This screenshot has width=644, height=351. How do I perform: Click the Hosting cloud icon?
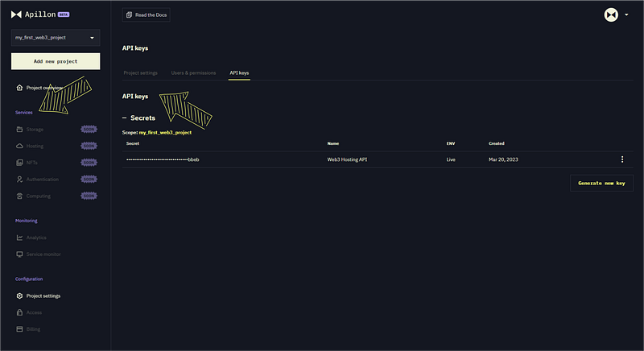tap(19, 147)
